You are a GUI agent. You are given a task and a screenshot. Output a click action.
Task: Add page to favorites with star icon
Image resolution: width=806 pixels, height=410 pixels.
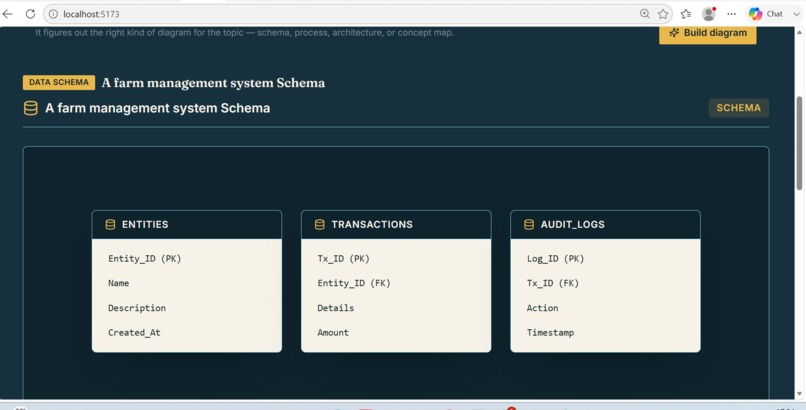point(663,14)
